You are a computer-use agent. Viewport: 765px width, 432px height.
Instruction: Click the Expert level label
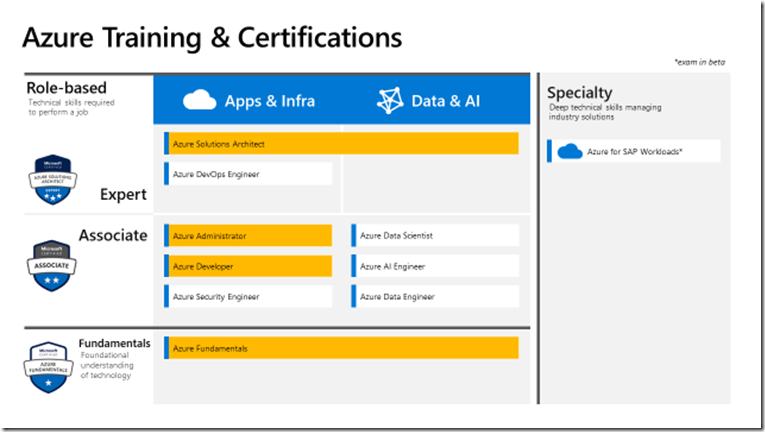click(123, 194)
